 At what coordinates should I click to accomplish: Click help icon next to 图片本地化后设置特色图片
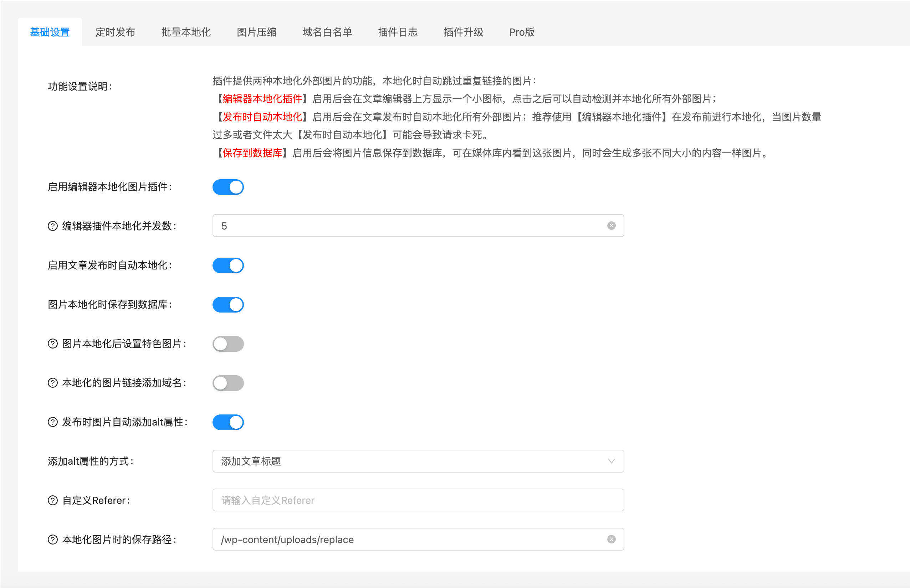click(x=53, y=344)
